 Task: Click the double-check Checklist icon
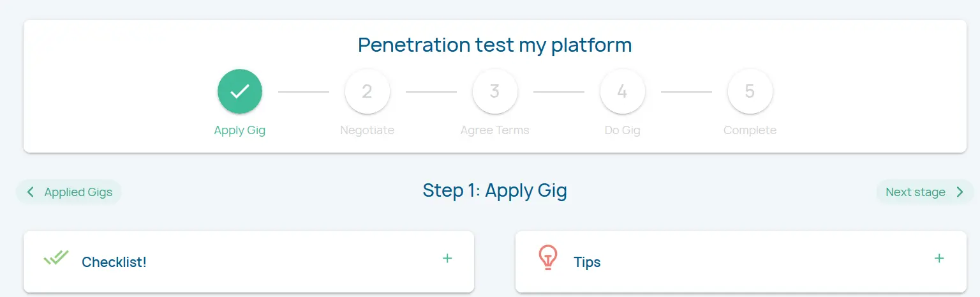(x=56, y=258)
